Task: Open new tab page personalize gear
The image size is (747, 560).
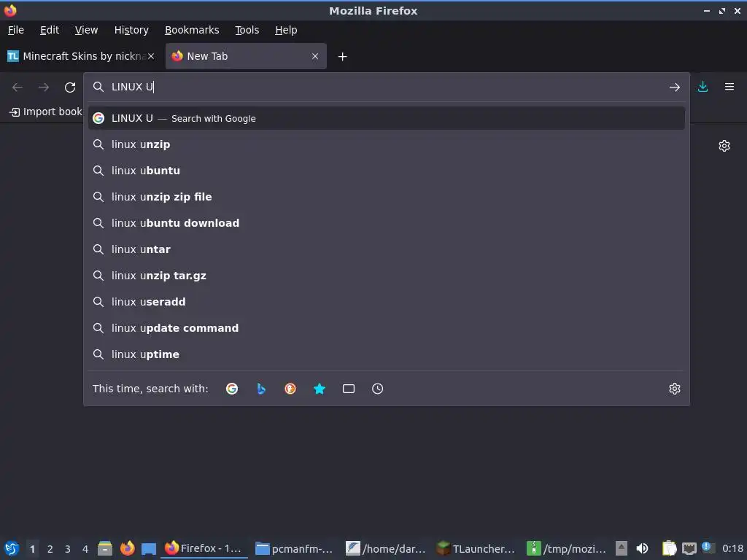Action: [x=724, y=146]
